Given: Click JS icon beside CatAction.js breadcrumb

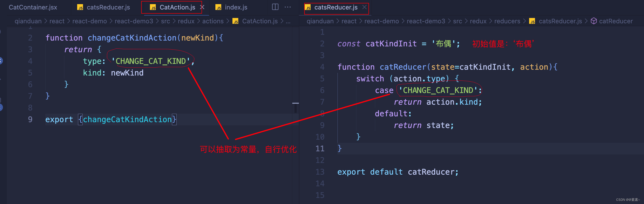Looking at the screenshot, I should coord(235,21).
